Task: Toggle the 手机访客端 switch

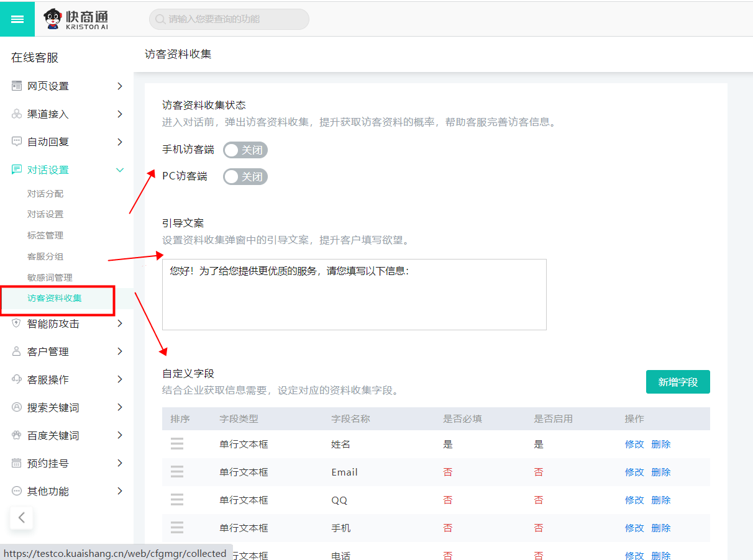Action: tap(245, 150)
